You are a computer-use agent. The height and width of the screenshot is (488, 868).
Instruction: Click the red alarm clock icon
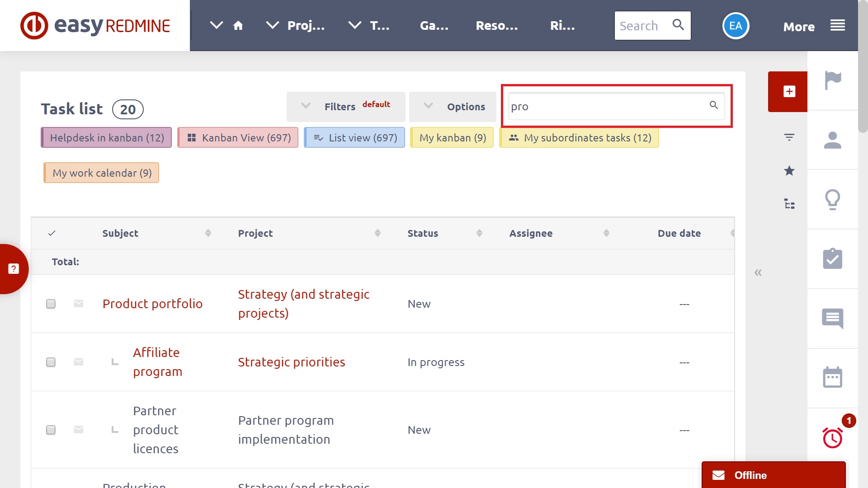(x=832, y=437)
